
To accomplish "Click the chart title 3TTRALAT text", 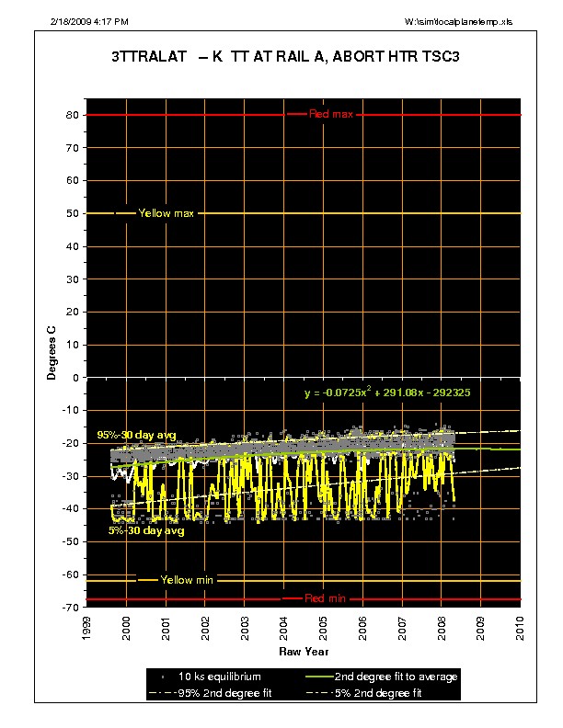I will (284, 57).
